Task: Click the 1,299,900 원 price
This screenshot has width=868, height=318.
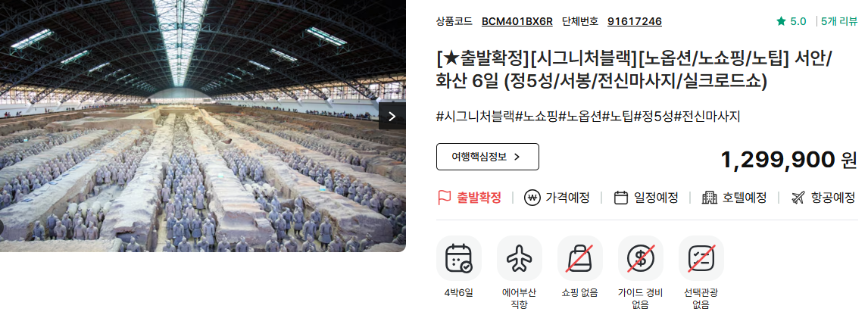Action: (x=788, y=160)
